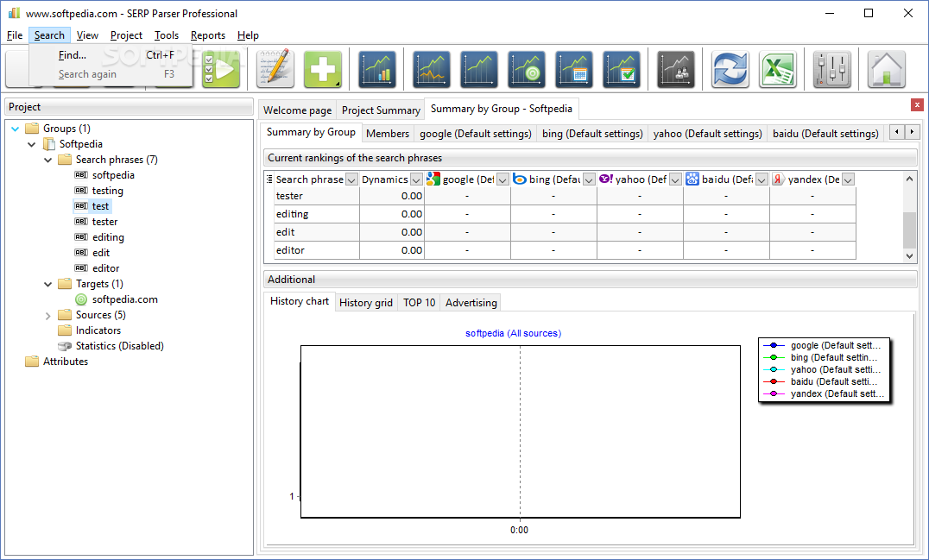Click the Statistics (Disabled) disk icon
Image resolution: width=929 pixels, height=560 pixels.
[x=65, y=346]
